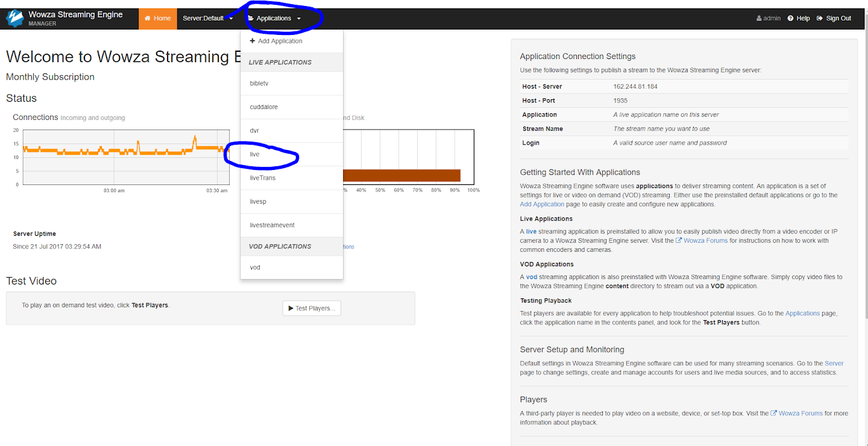The image size is (868, 446).
Task: Click the blue vod link in VOD Applications
Action: coord(532,277)
